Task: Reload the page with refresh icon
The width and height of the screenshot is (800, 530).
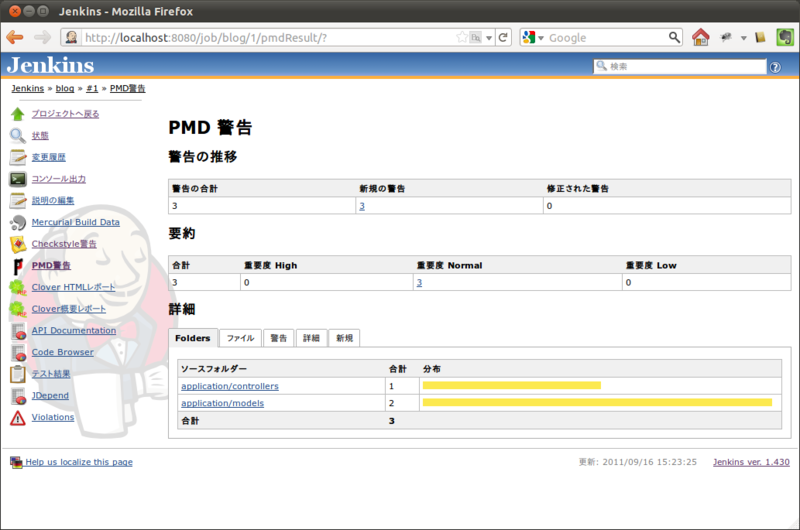Action: point(503,37)
